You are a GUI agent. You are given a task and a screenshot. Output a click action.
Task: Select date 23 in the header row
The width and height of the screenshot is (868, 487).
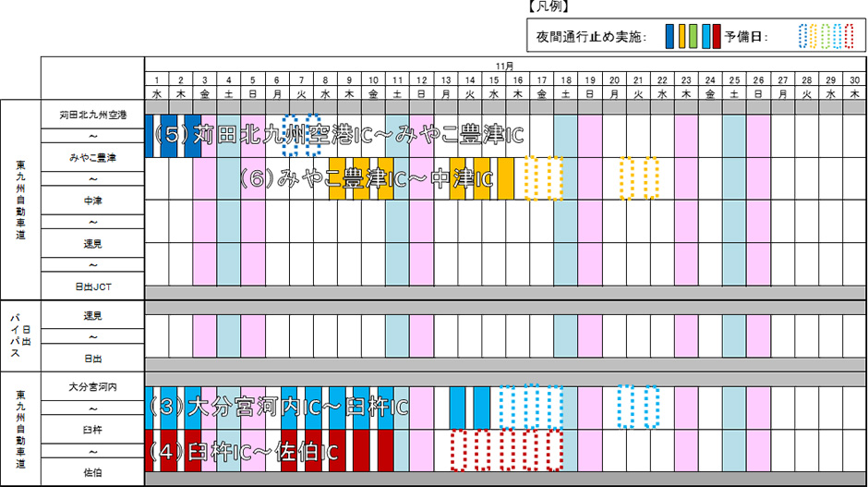pyautogui.click(x=686, y=80)
